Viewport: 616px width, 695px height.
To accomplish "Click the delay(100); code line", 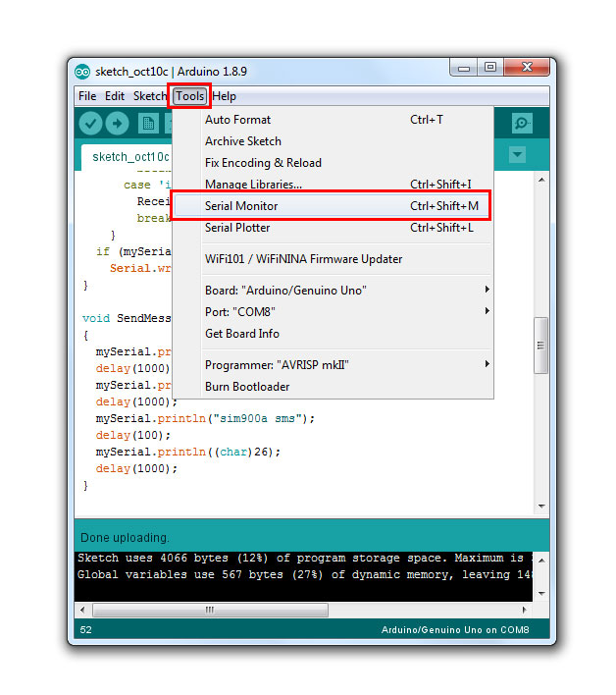I will [132, 436].
